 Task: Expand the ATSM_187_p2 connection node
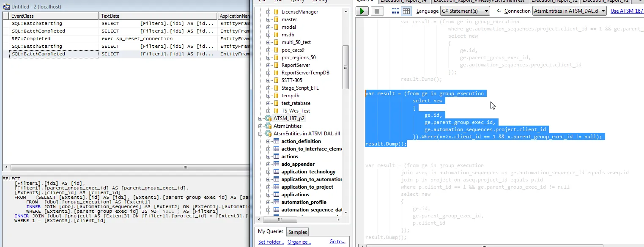(260, 118)
